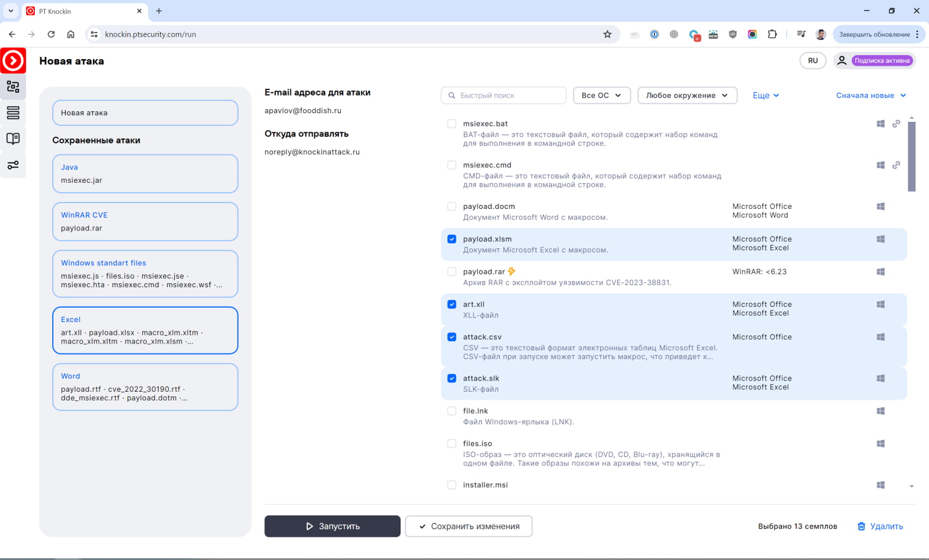929x560 pixels.
Task: Check the msiexec.bat sample checkbox
Action: [452, 124]
